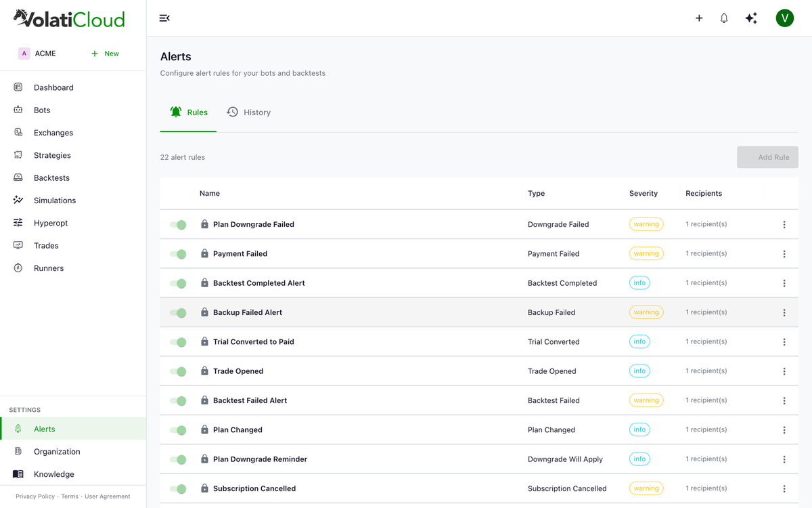Click the Strategies sidebar icon

pos(18,155)
